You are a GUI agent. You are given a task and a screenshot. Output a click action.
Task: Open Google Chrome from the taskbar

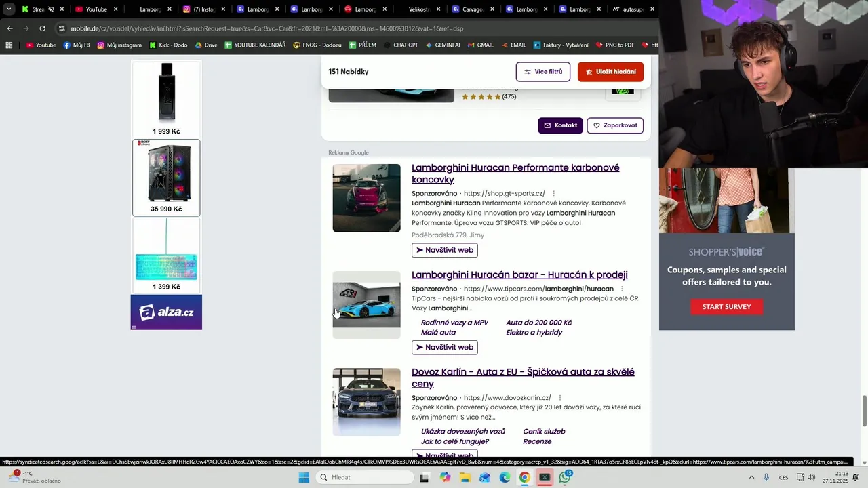[524, 477]
